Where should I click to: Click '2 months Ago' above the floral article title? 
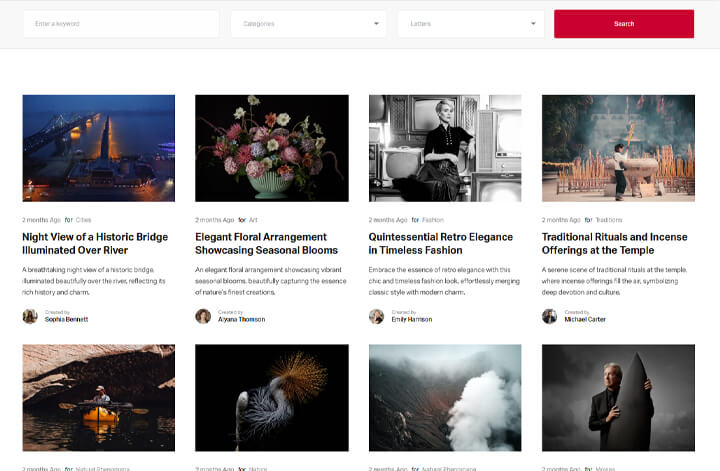pos(214,220)
